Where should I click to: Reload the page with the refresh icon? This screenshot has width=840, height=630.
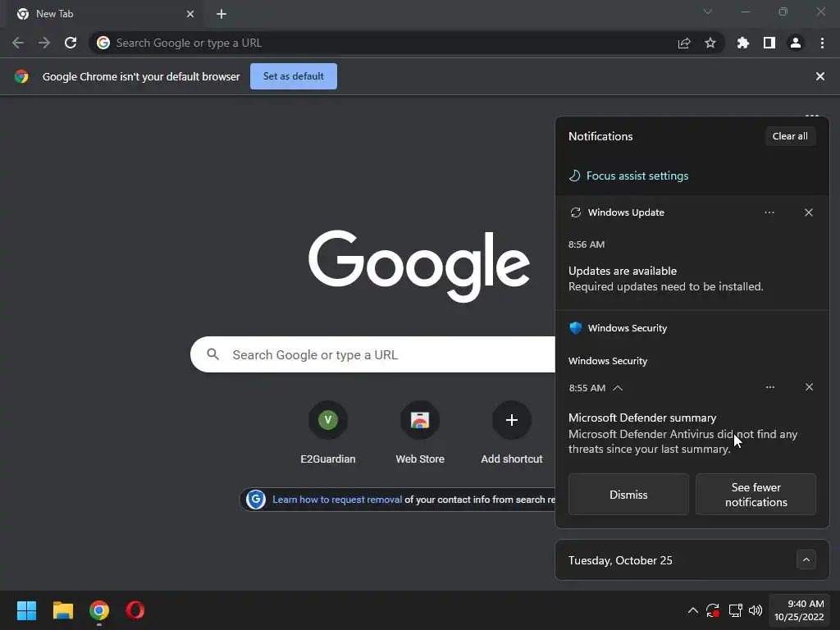coord(71,43)
